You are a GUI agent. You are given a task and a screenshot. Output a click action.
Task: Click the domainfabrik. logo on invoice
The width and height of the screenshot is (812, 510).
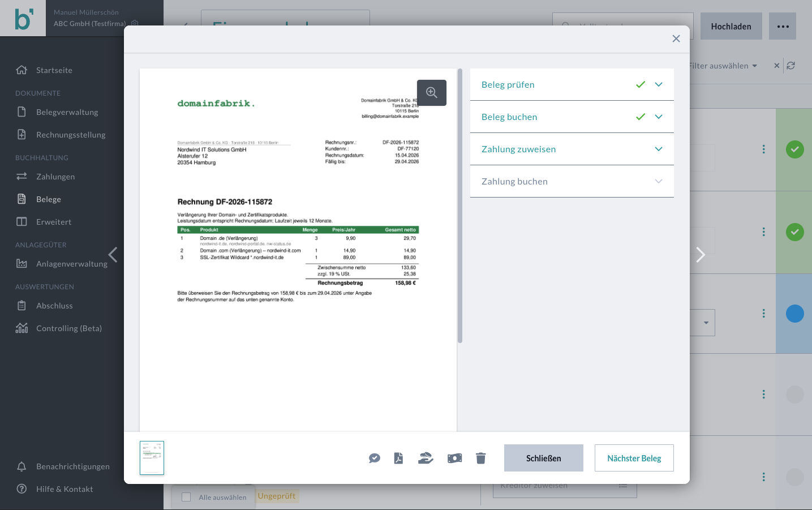216,104
